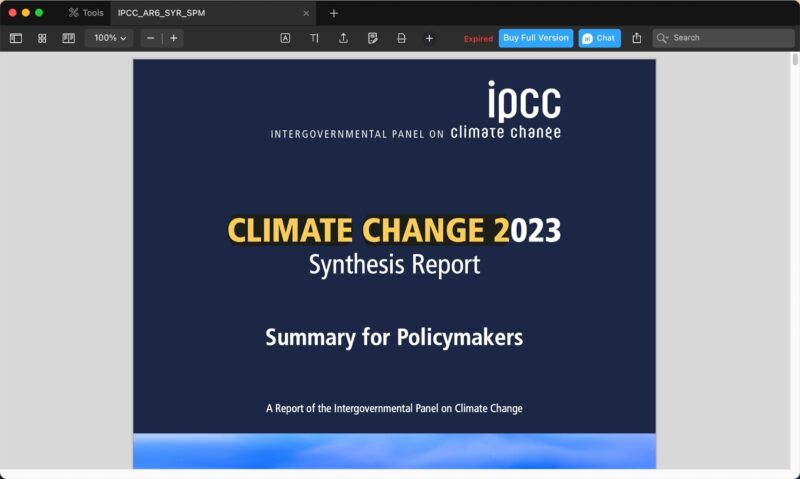The height and width of the screenshot is (479, 800).
Task: Open the Tools menu
Action: coord(86,13)
